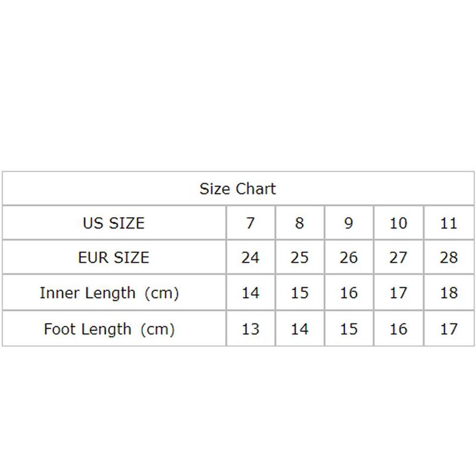Select US size 8 cell
Viewport: 476px width, 476px height.
(300, 223)
